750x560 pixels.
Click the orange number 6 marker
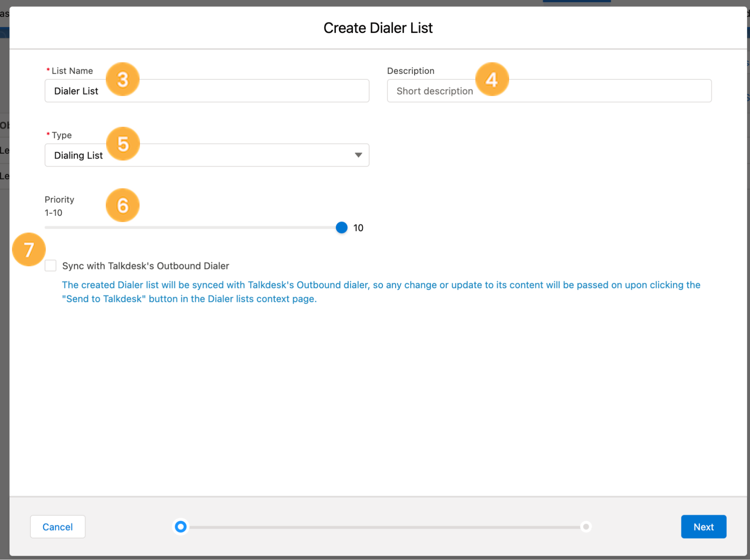coord(122,205)
